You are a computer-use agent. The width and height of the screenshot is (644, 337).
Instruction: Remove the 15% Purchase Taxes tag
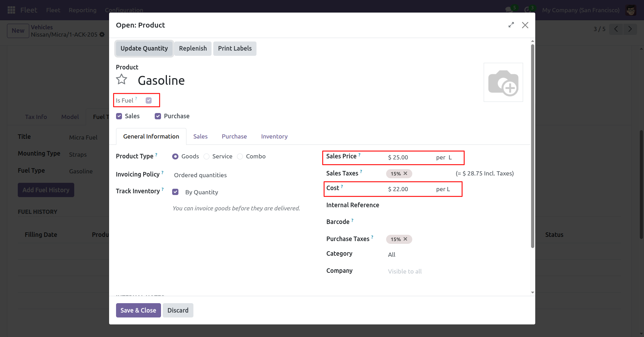405,239
